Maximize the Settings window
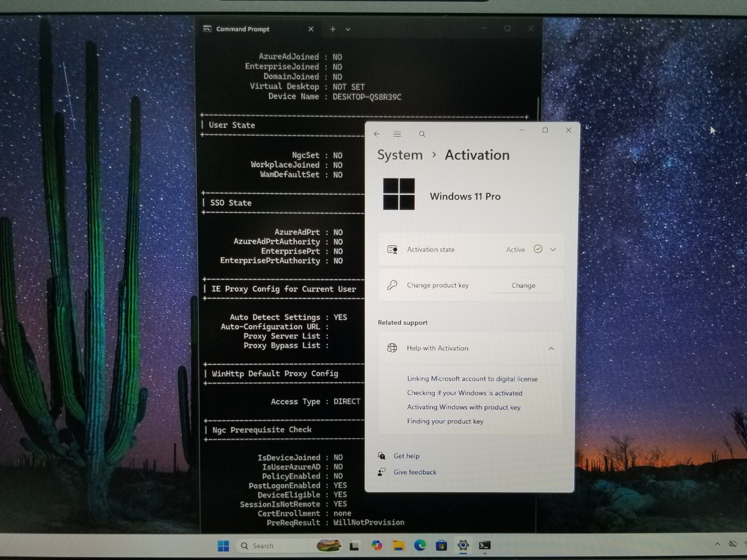This screenshot has height=560, width=747. tap(545, 130)
